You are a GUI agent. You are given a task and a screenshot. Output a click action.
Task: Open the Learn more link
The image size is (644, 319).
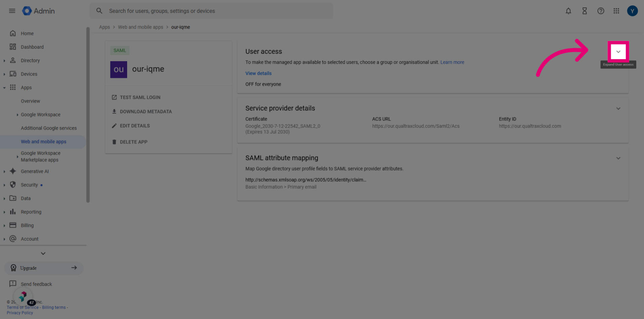452,62
